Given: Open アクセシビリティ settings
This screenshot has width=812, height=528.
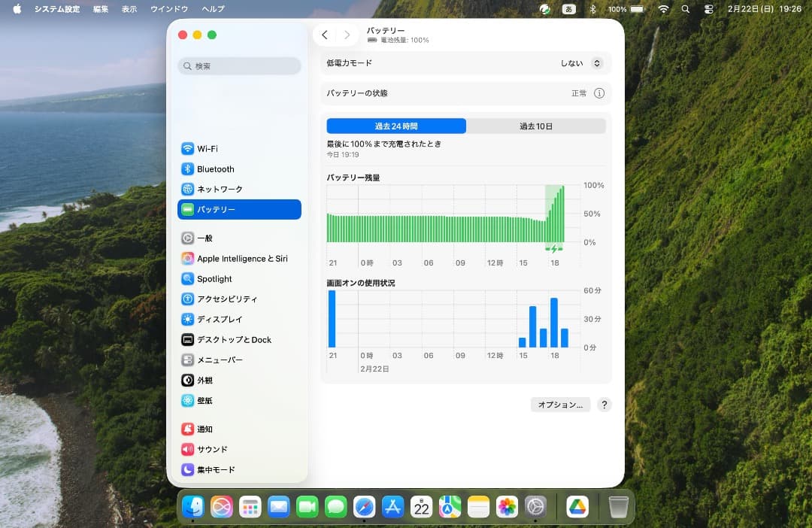Looking at the screenshot, I should tap(226, 299).
